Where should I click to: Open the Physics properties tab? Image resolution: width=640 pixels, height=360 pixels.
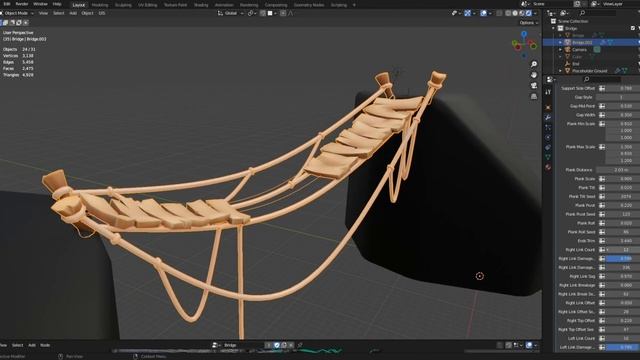click(x=548, y=137)
